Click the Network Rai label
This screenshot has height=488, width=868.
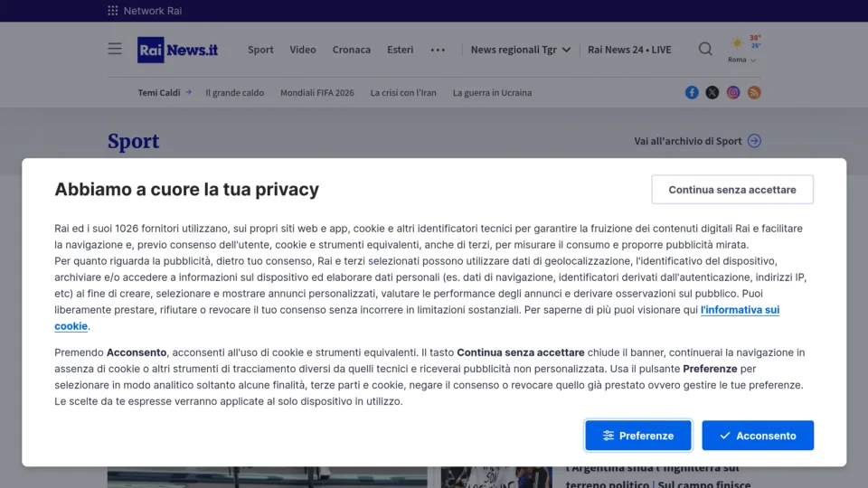point(152,11)
